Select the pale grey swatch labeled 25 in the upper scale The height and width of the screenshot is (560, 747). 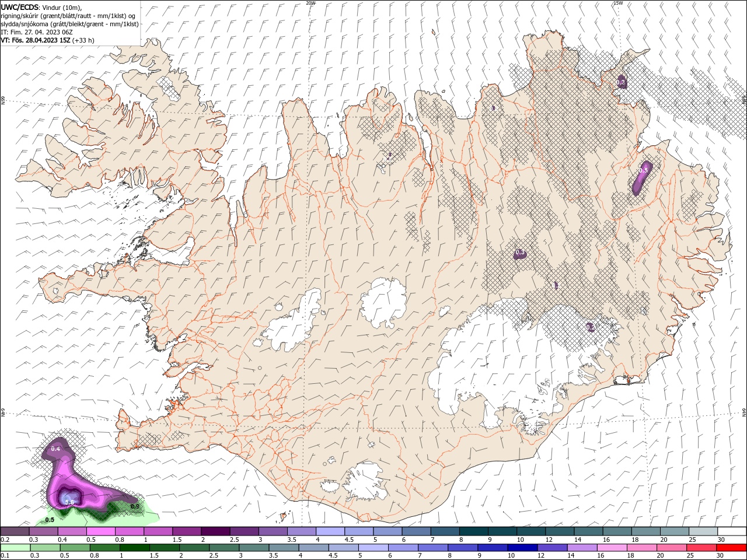coord(703,531)
